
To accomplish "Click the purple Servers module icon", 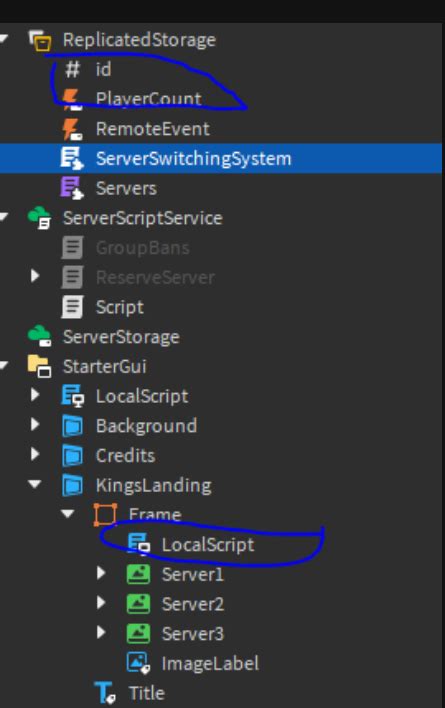I will click(x=72, y=188).
